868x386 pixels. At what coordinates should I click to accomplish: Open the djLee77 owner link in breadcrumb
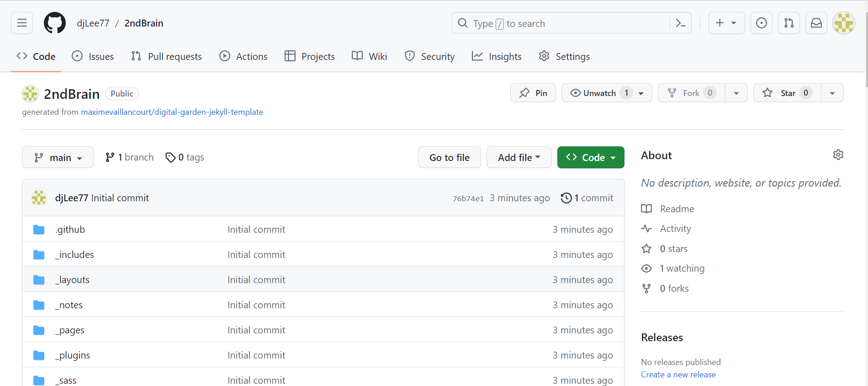point(93,23)
